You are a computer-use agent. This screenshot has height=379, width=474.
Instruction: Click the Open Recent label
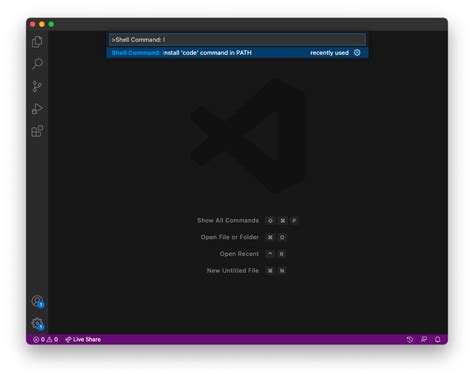(239, 254)
